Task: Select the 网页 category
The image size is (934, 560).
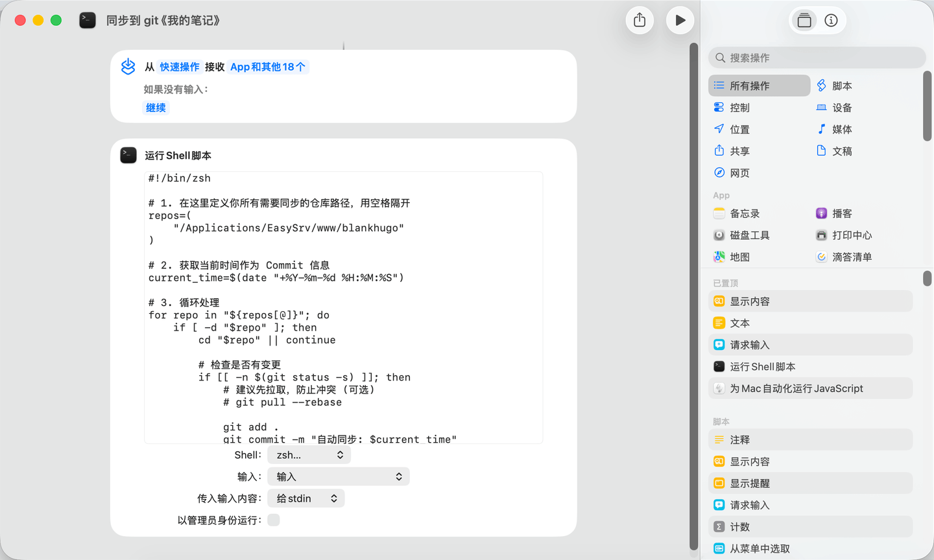Action: (739, 173)
